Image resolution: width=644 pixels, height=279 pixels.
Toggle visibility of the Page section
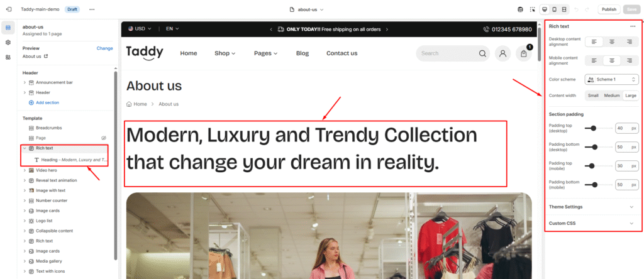point(104,138)
